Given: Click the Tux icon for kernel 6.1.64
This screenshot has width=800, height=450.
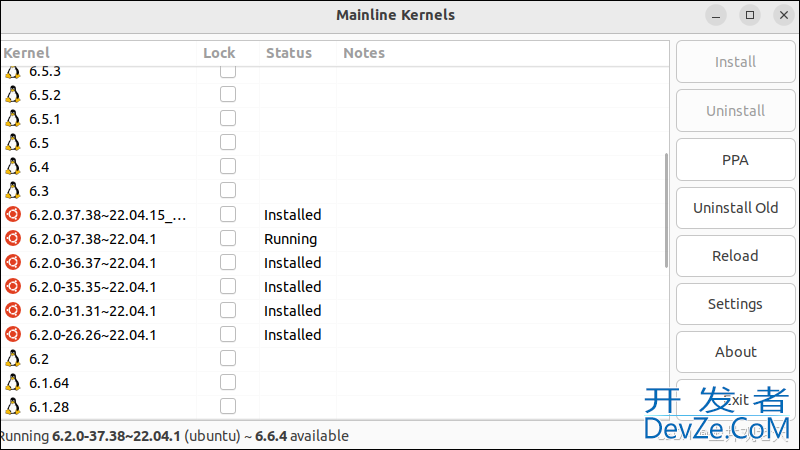Looking at the screenshot, I should tap(13, 383).
